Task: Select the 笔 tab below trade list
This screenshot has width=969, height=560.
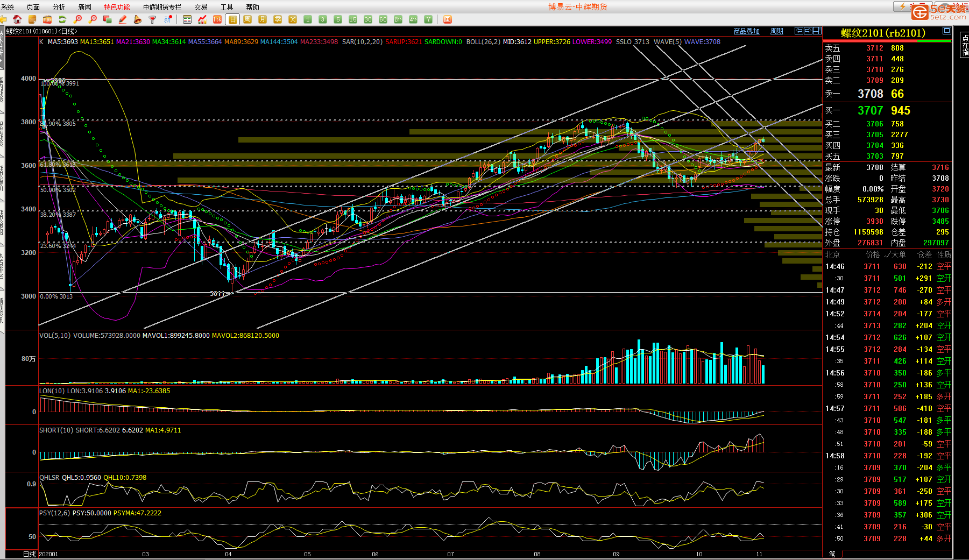Action: coord(832,554)
